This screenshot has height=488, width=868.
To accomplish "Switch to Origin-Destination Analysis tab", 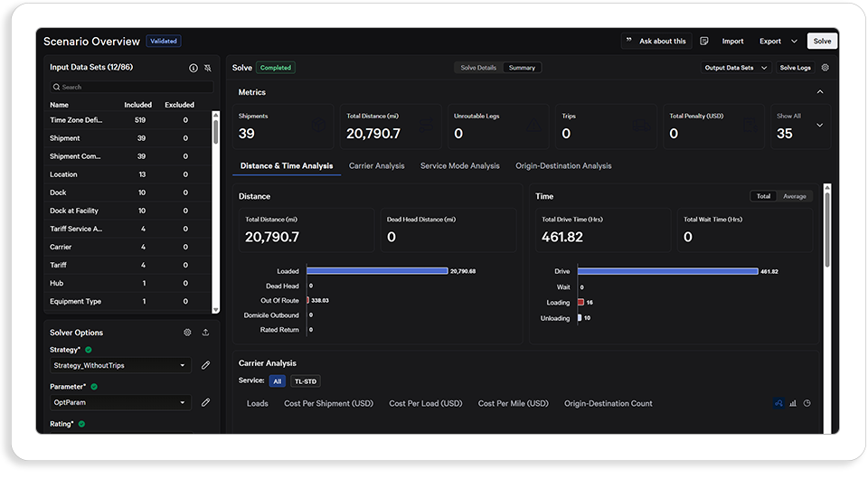I will pos(563,166).
